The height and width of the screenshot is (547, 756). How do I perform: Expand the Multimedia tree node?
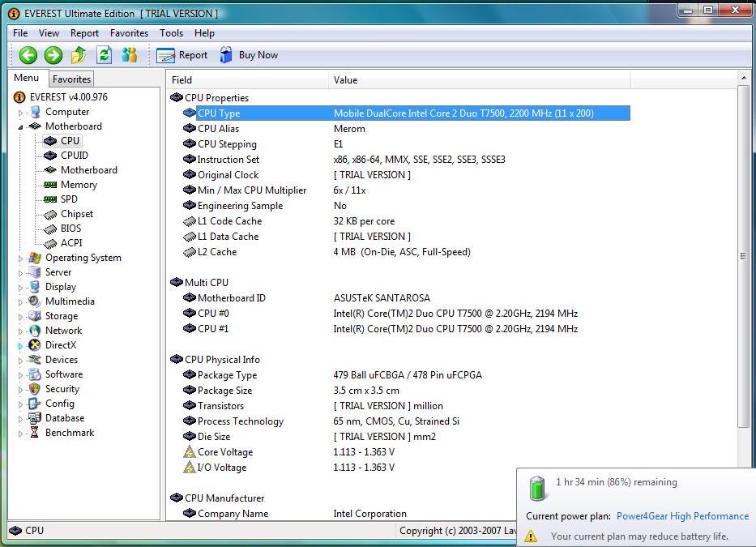(x=20, y=302)
